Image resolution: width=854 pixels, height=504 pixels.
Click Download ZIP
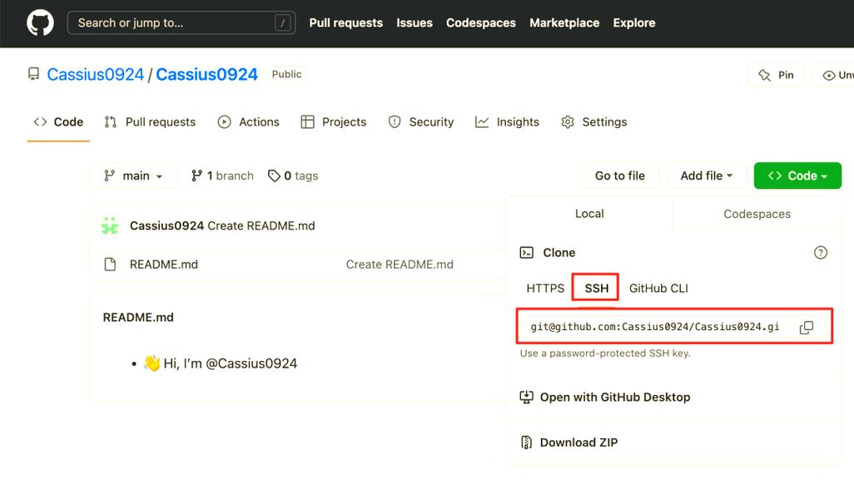tap(569, 442)
